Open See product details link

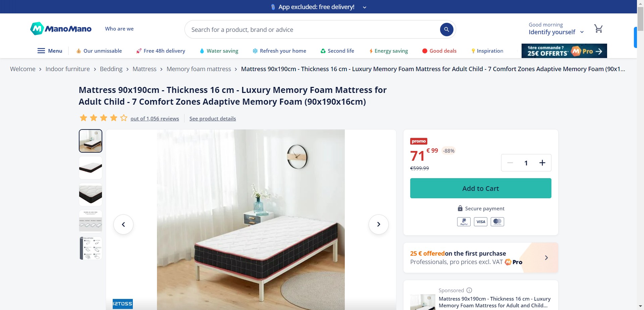(x=213, y=118)
